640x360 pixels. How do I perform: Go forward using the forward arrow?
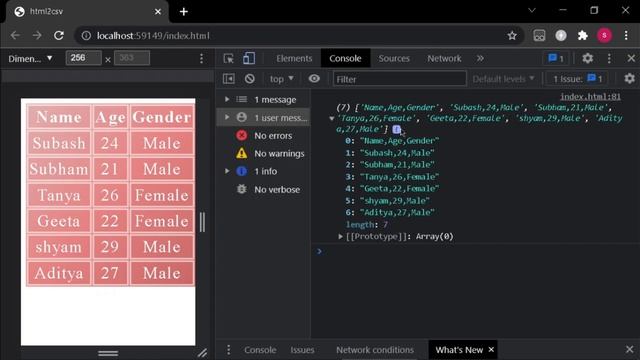[x=37, y=36]
